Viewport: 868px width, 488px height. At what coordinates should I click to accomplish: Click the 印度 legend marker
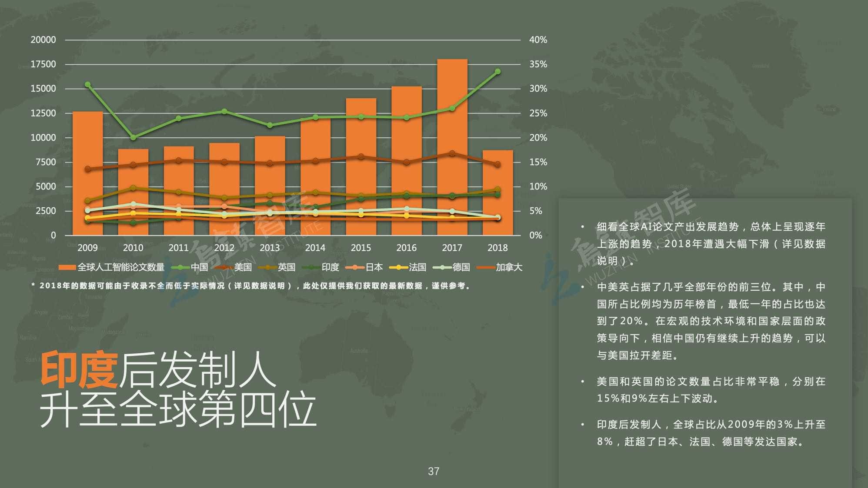311,267
